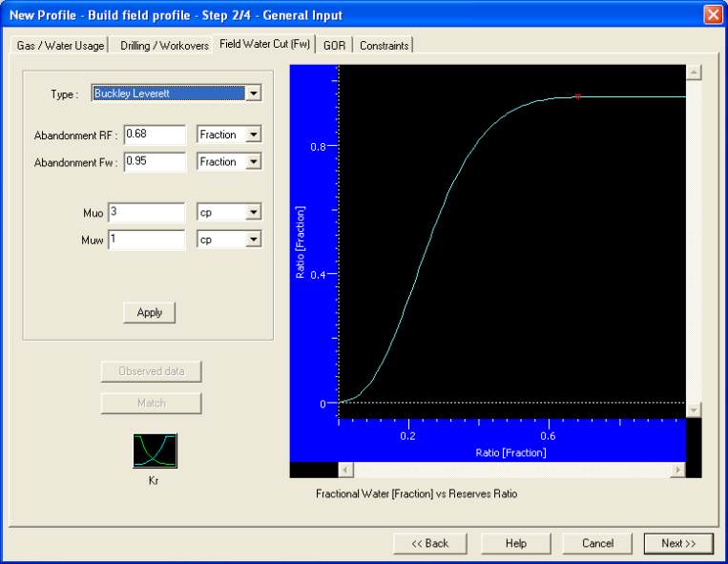The image size is (728, 564).
Task: Go back with the << Back button
Action: click(429, 543)
